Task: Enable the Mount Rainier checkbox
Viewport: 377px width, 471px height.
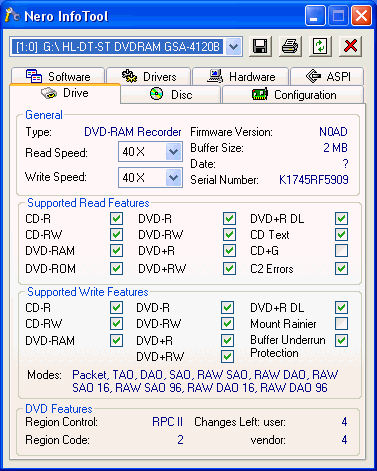Action: click(342, 323)
